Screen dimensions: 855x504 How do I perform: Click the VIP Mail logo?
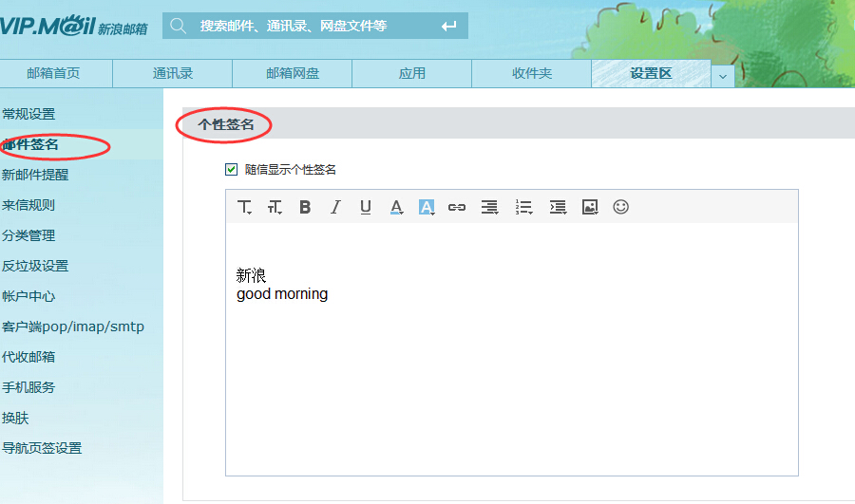pyautogui.click(x=74, y=26)
